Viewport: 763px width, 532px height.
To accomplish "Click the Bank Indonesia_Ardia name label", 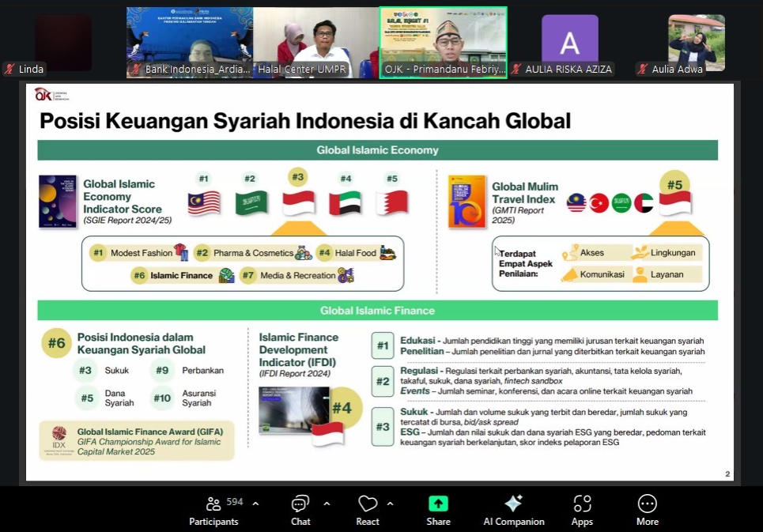I will pyautogui.click(x=197, y=70).
